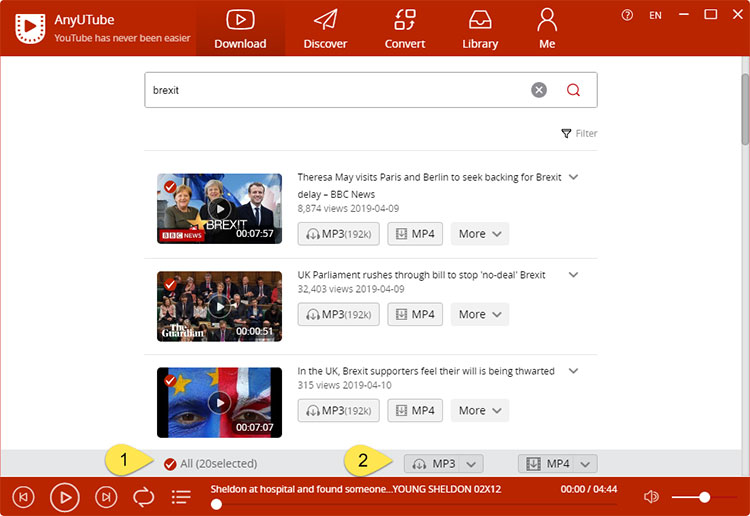
Task: Mute the player speaker icon
Action: coord(651,497)
